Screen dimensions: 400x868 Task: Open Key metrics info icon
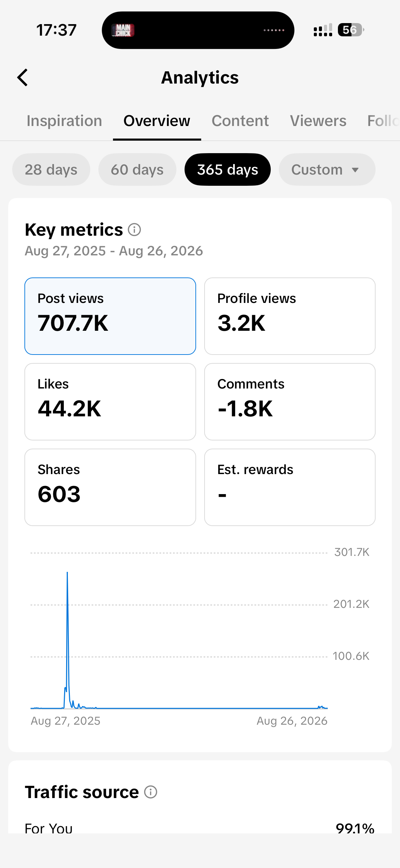134,230
